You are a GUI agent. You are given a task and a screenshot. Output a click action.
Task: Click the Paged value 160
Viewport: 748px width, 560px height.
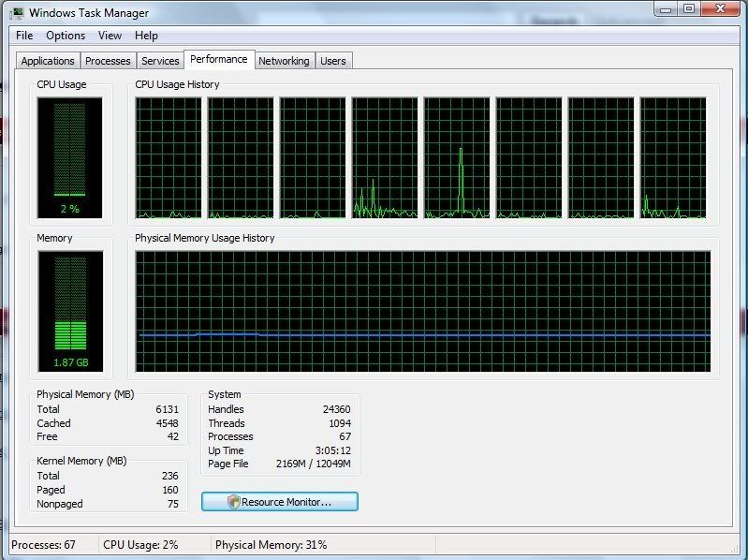[x=169, y=490]
